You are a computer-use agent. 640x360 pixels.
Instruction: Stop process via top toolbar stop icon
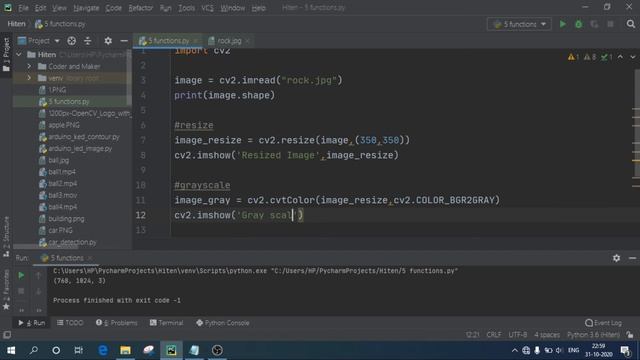(610, 24)
